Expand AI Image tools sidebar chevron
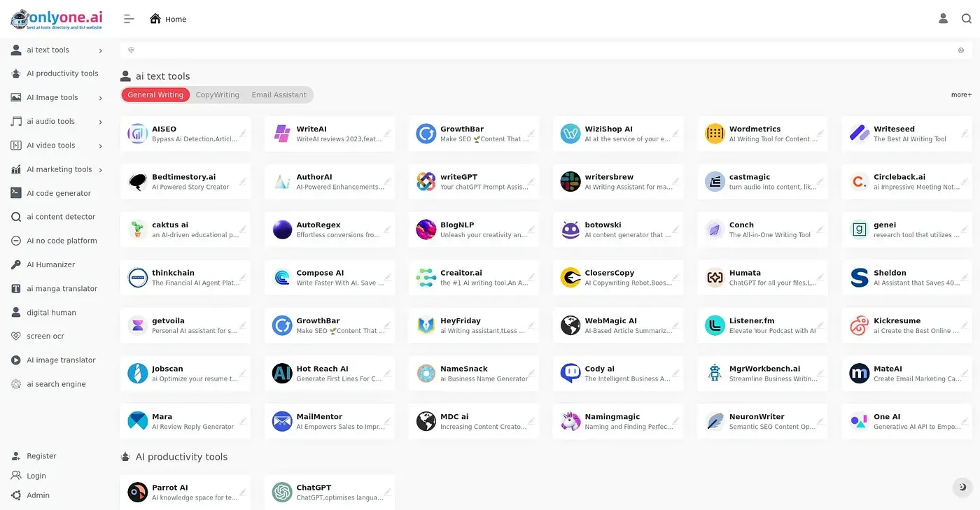 click(100, 98)
